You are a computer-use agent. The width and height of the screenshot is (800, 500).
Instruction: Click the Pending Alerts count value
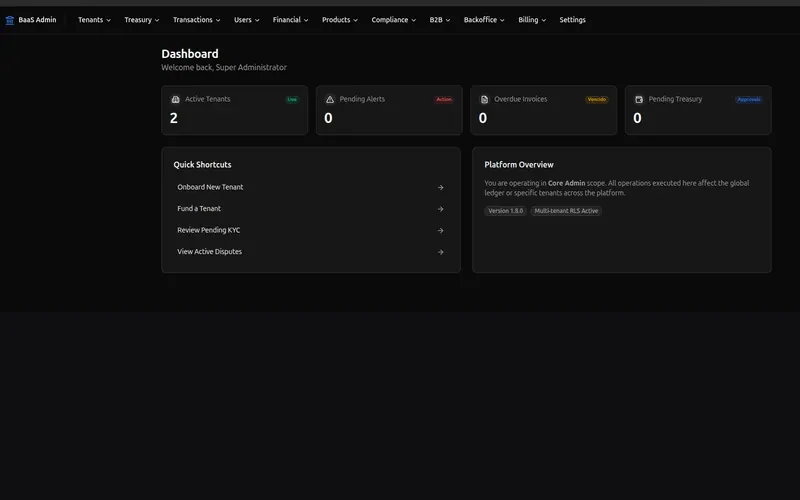[328, 118]
